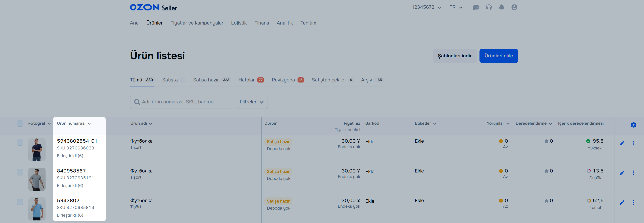Image resolution: width=644 pixels, height=223 pixels.
Task: Click the Şablonları indir button
Action: pyautogui.click(x=454, y=56)
